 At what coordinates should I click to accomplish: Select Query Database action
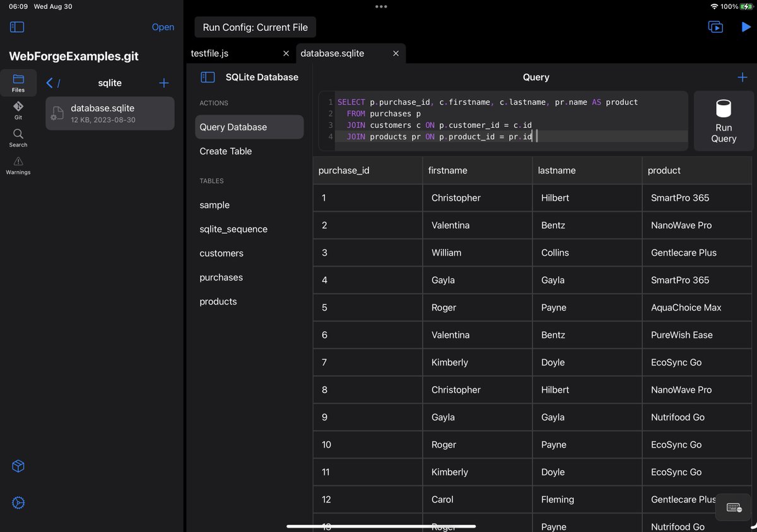point(249,127)
